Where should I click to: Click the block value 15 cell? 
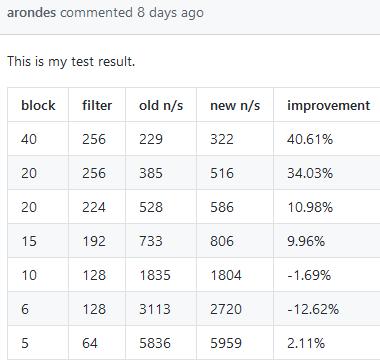(38, 241)
